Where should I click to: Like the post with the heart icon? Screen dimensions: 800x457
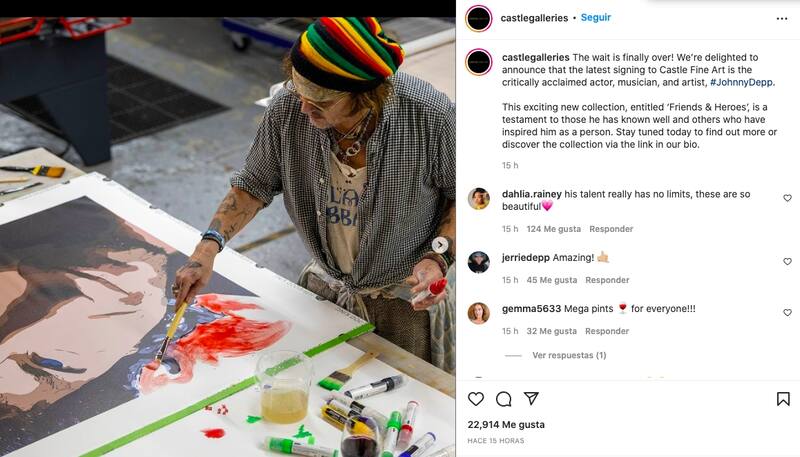pos(476,399)
